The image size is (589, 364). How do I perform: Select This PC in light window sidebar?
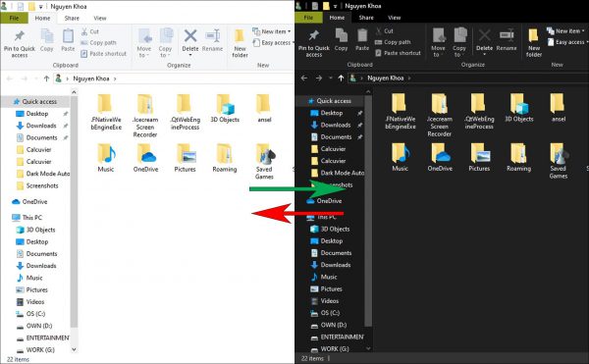pyautogui.click(x=27, y=217)
